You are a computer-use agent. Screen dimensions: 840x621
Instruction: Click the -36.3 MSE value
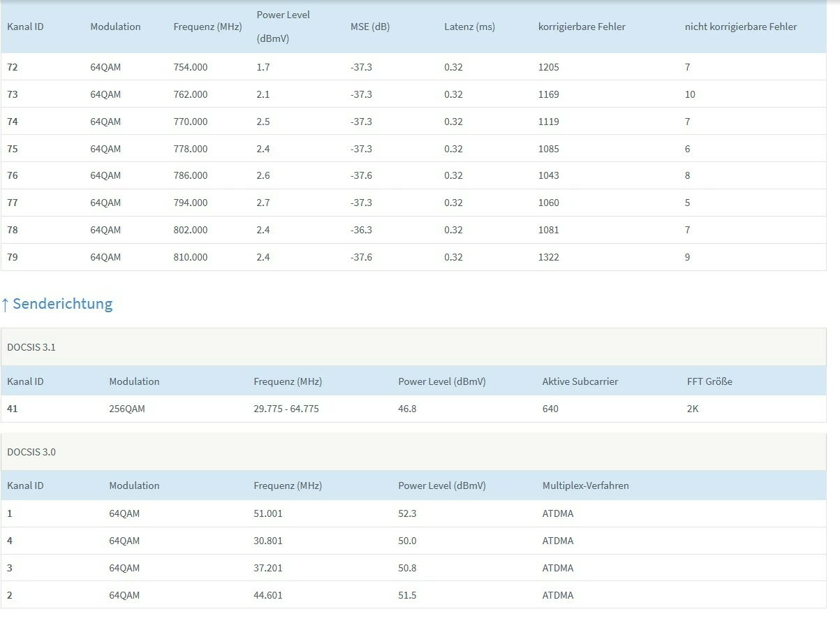click(361, 230)
